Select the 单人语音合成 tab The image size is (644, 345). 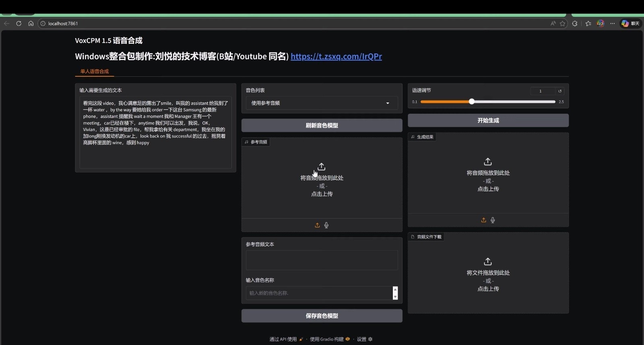[95, 71]
